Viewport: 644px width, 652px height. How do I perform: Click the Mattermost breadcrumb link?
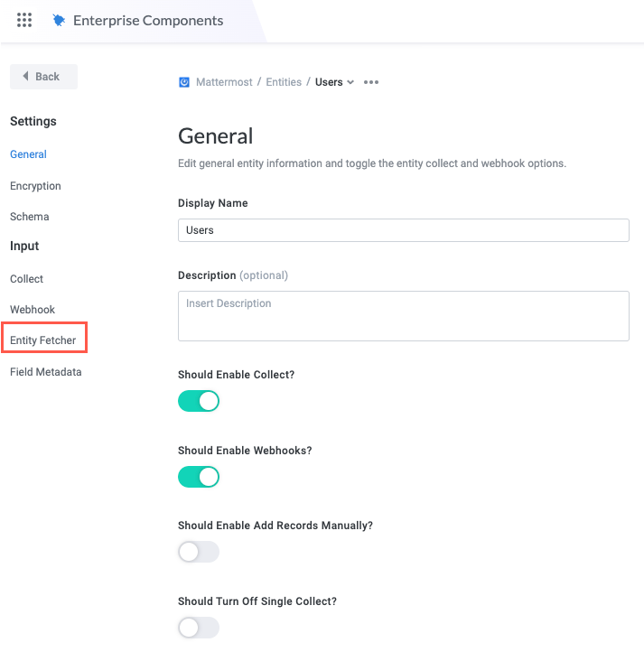(x=224, y=82)
